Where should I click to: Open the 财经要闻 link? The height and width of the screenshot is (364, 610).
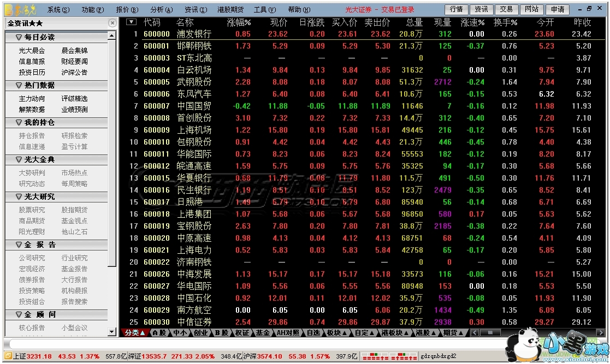[x=74, y=62]
